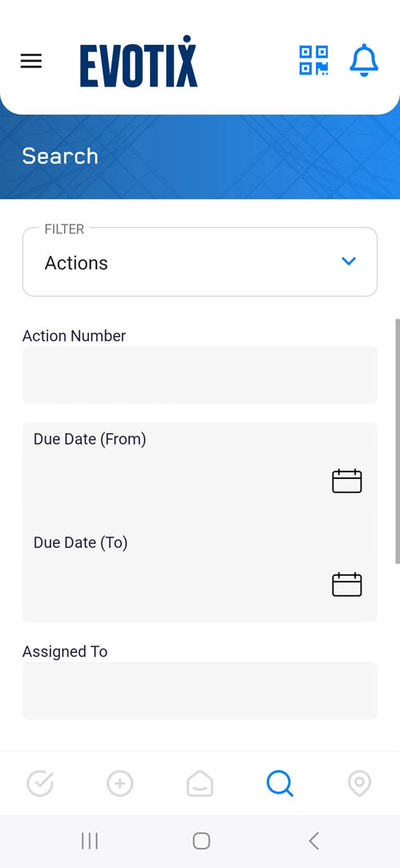
Task: Select the search magnifier tab
Action: (x=280, y=783)
